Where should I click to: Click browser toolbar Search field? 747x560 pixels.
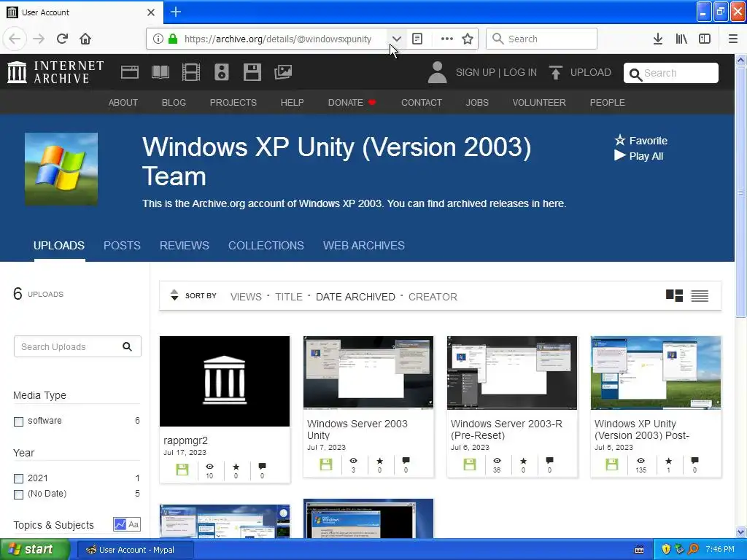pyautogui.click(x=541, y=39)
